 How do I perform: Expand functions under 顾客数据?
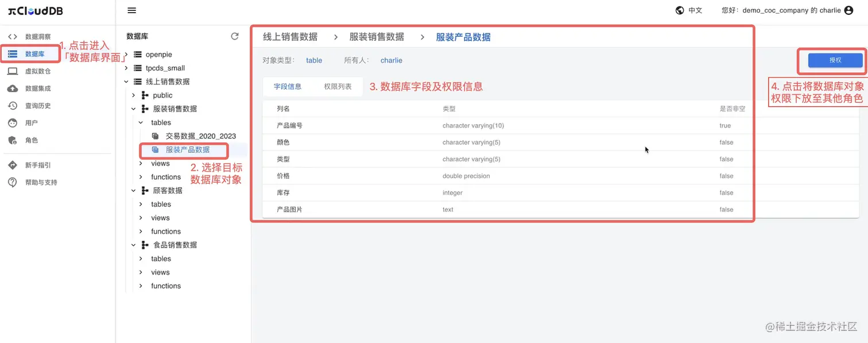click(141, 232)
